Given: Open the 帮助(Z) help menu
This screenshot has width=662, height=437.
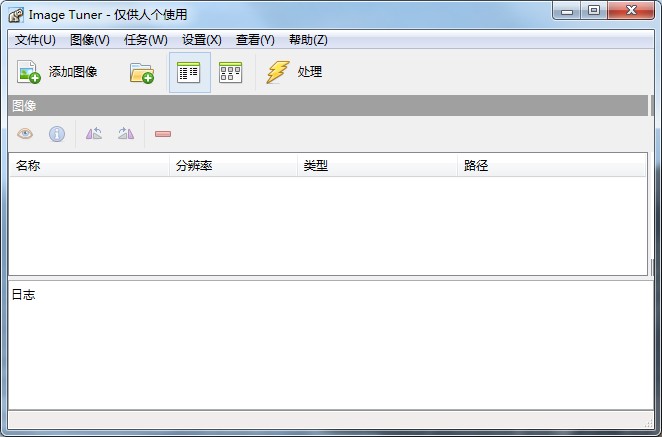Looking at the screenshot, I should pyautogui.click(x=308, y=40).
